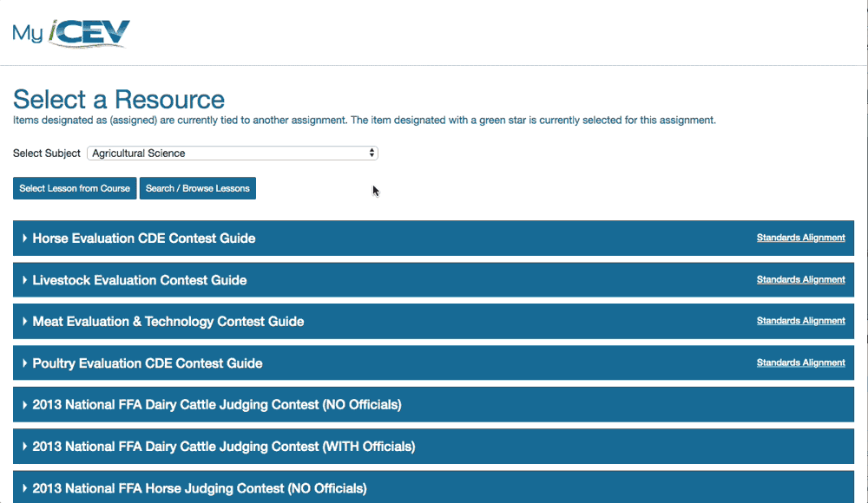Expand the Livestock Evaluation Contest Guide

click(138, 279)
